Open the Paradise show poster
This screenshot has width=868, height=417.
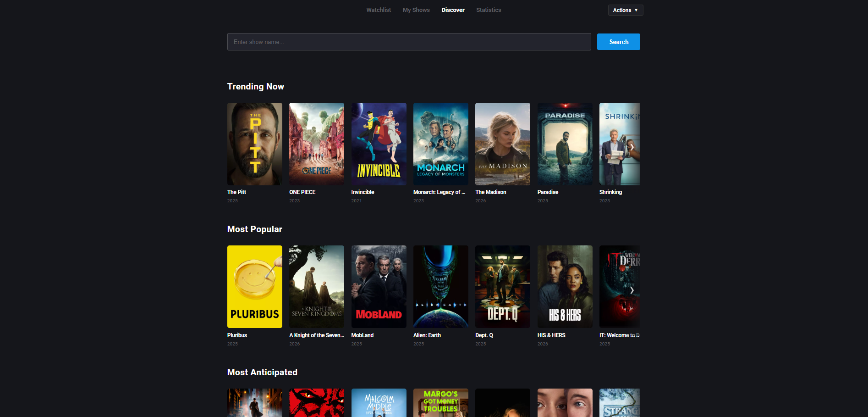point(565,144)
